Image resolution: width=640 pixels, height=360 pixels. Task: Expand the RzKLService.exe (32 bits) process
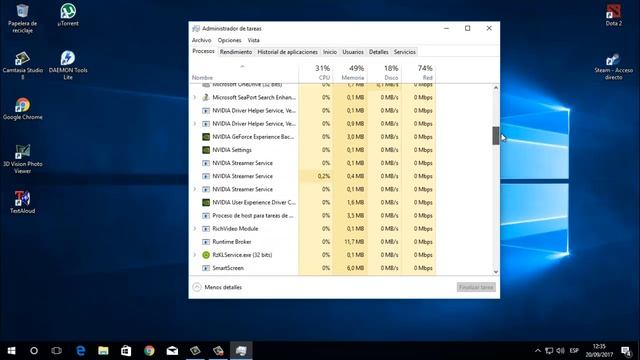[195, 255]
